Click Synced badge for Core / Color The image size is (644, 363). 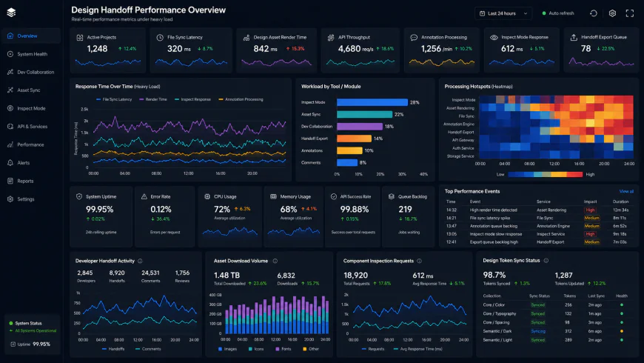(x=537, y=305)
